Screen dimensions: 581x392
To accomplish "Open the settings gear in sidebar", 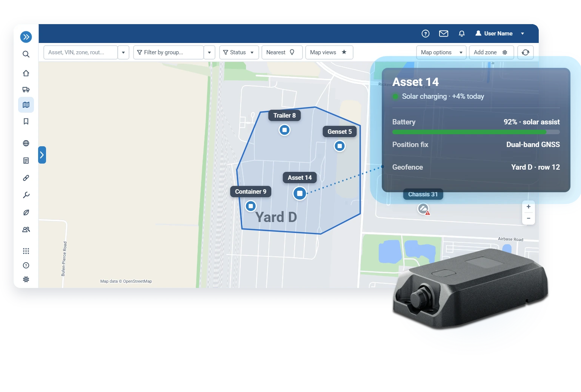I will [x=26, y=279].
